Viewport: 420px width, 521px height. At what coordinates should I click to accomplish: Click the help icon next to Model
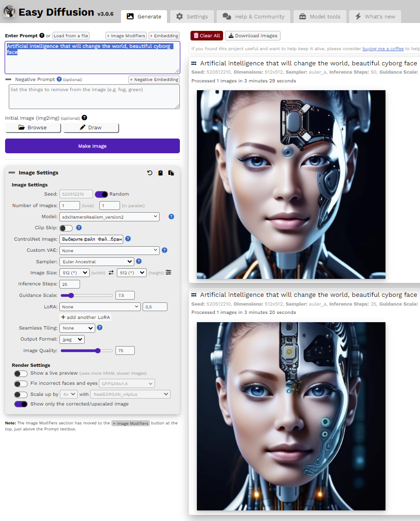coord(171,216)
